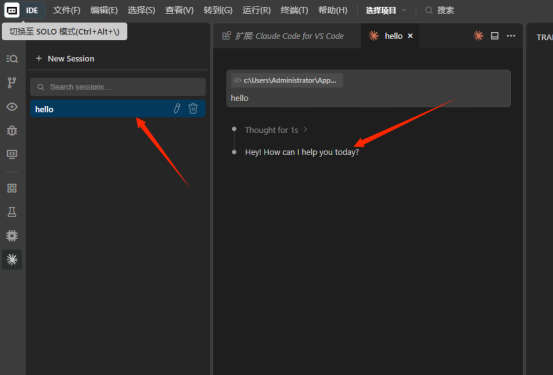
Task: Click the c:\Users\Administrator\App... file chip
Action: [x=287, y=80]
